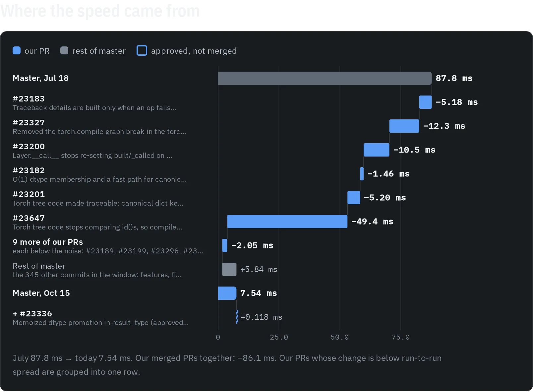Open the #23647 row label
Viewport: 533px width, 392px height.
click(29, 218)
